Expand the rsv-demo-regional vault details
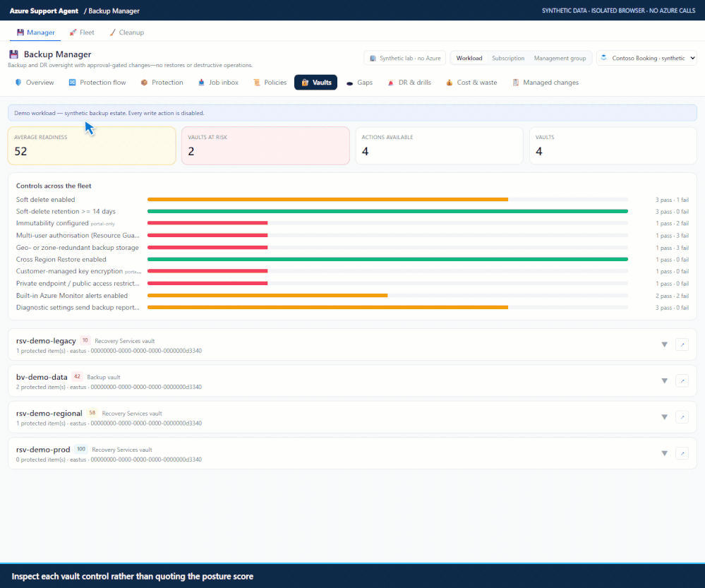The width and height of the screenshot is (705, 588). [665, 417]
